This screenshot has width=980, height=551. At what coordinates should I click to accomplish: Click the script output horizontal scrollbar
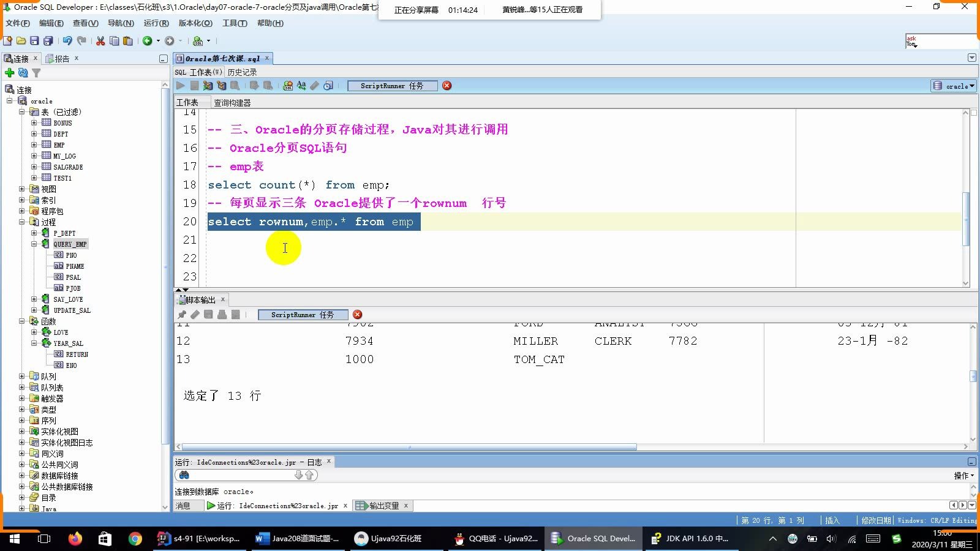[x=409, y=447]
